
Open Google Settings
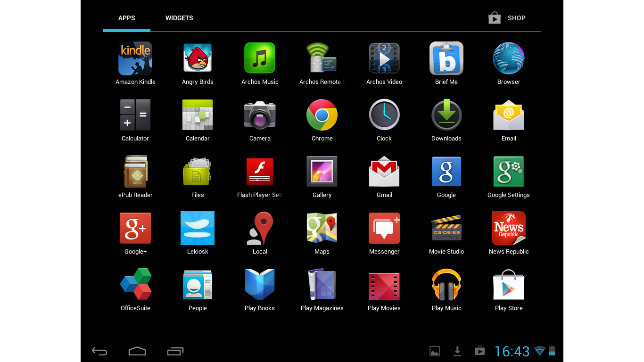509,172
